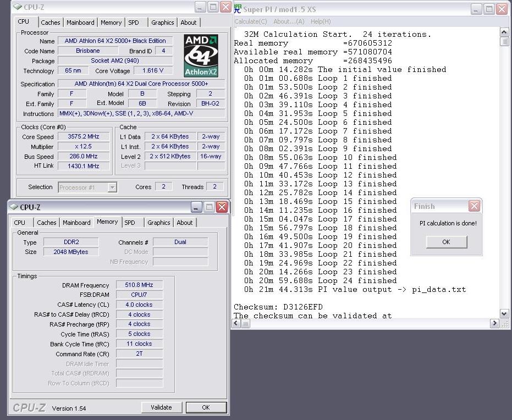Image resolution: width=512 pixels, height=420 pixels.
Task: Click the top CPU-Z window title icon
Action: coord(18,7)
